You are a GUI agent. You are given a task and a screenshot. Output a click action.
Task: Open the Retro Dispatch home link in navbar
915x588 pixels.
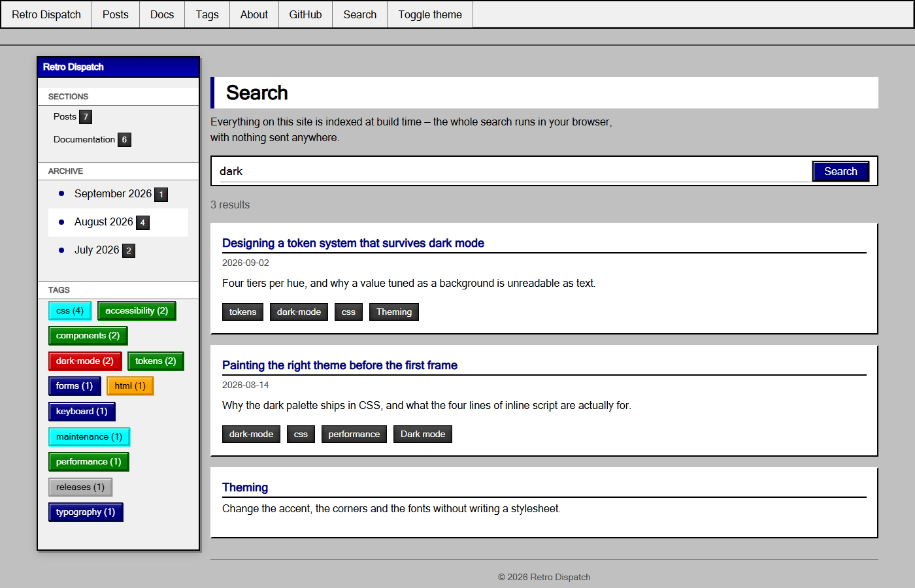(46, 14)
